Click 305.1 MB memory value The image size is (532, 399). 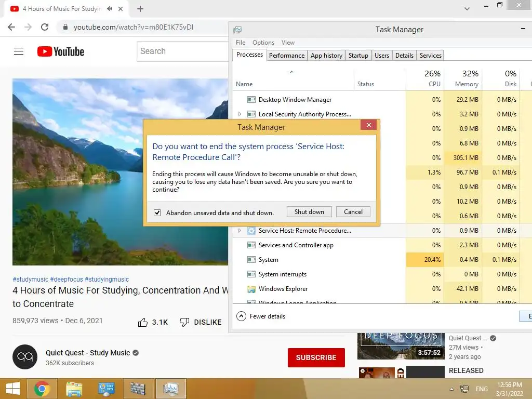point(465,158)
